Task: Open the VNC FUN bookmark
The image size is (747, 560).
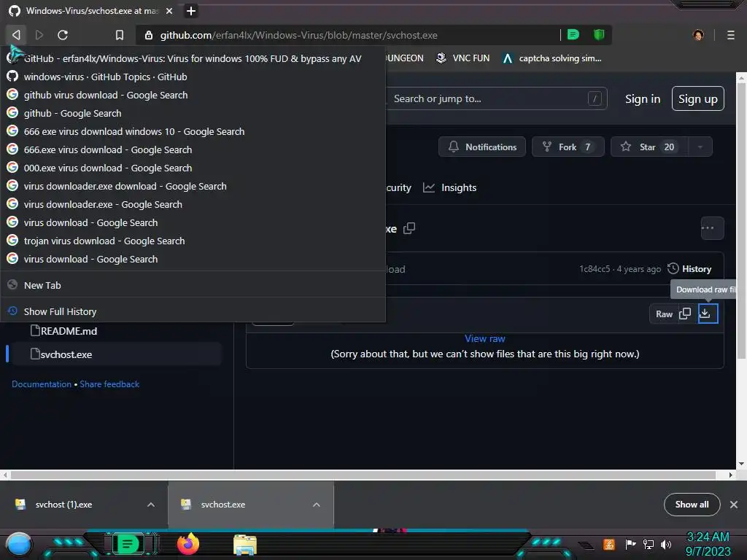Action: 462,58
